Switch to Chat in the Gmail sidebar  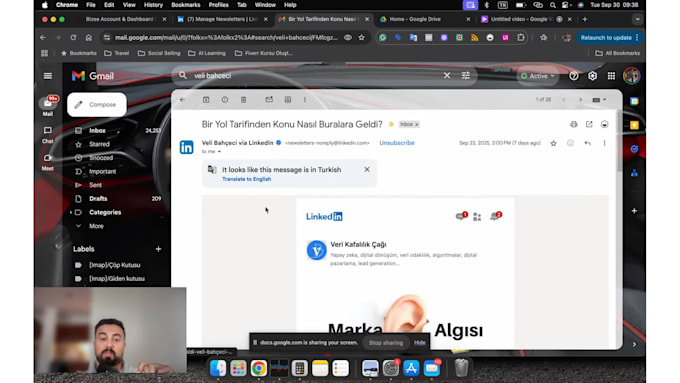pyautogui.click(x=48, y=134)
